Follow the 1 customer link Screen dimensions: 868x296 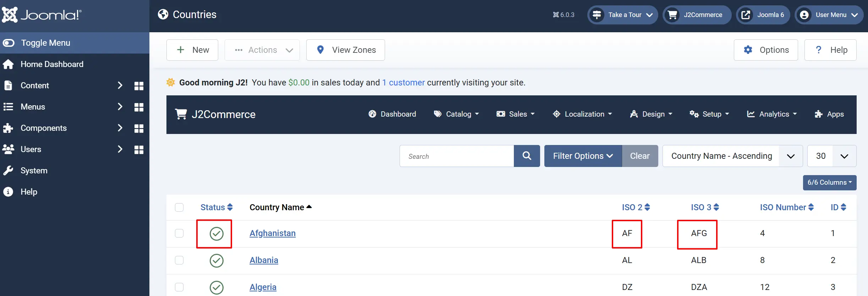[x=403, y=83]
